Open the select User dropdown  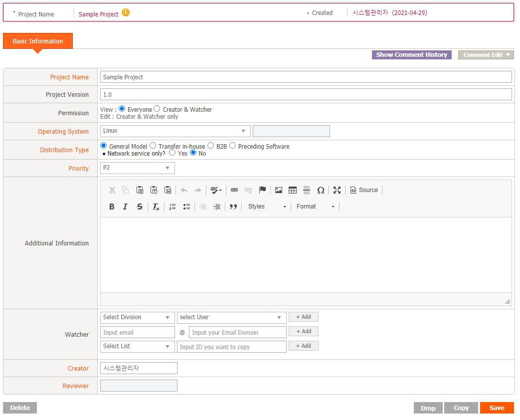click(x=231, y=317)
